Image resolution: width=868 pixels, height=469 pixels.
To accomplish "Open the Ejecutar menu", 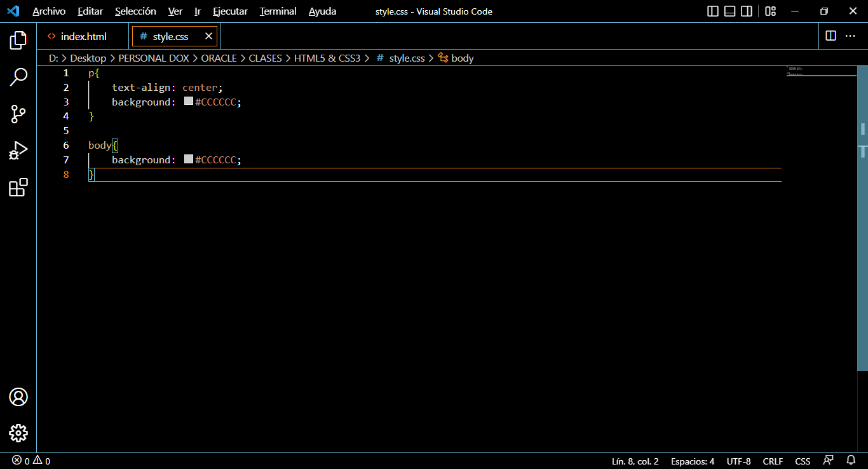I will click(x=230, y=11).
